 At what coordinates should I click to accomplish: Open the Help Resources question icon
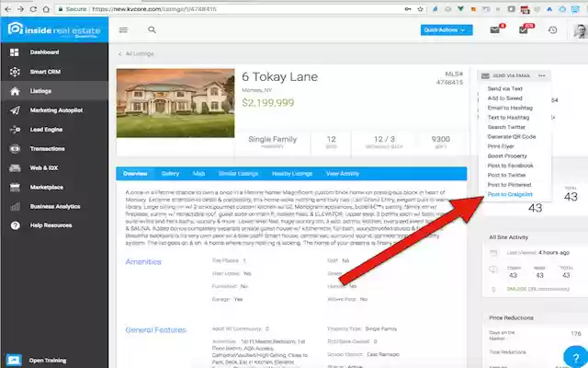click(x=15, y=225)
